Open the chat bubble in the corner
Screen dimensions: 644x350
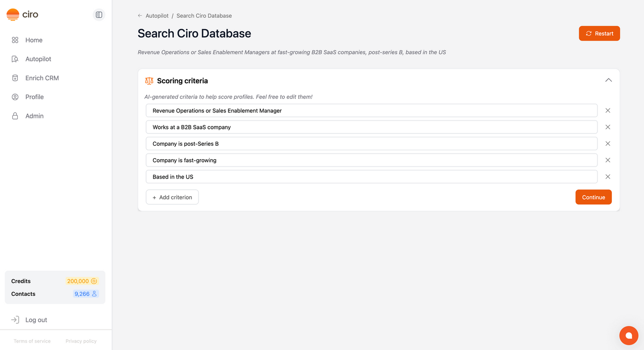tap(629, 335)
